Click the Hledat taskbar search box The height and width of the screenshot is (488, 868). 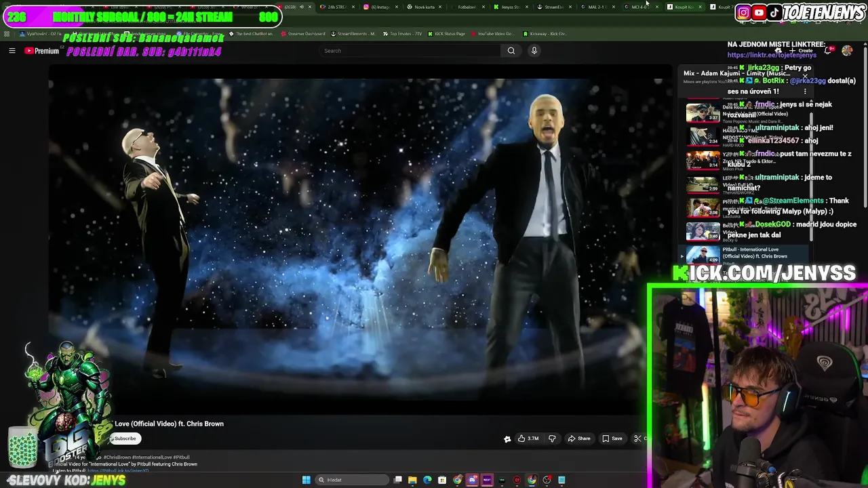click(353, 480)
